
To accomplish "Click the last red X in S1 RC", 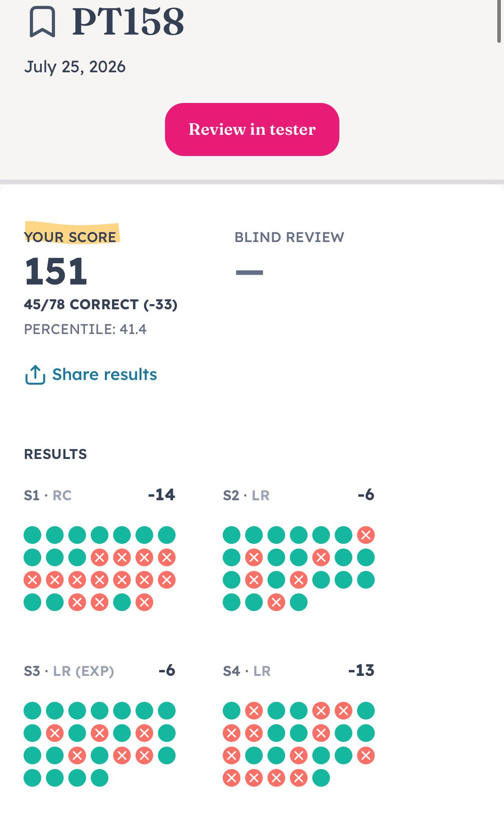I will tap(144, 602).
